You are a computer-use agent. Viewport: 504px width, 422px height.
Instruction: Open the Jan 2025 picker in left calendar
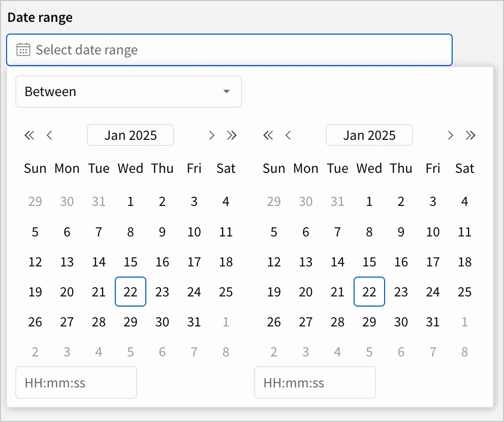pyautogui.click(x=131, y=135)
